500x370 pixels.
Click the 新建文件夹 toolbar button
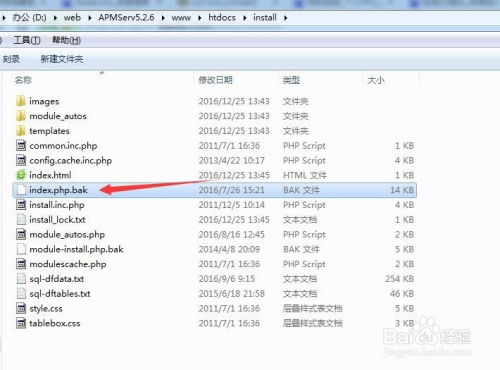pyautogui.click(x=62, y=59)
